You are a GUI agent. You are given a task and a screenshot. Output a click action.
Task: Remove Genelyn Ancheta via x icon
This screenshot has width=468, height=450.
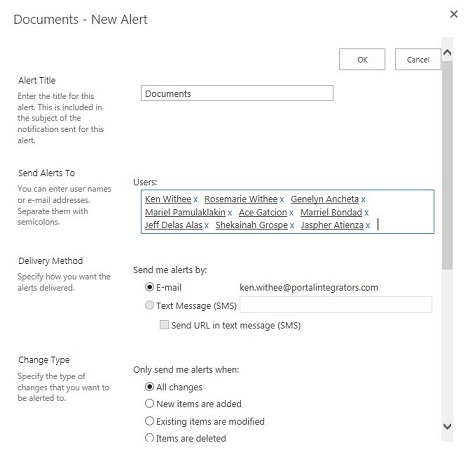click(363, 199)
